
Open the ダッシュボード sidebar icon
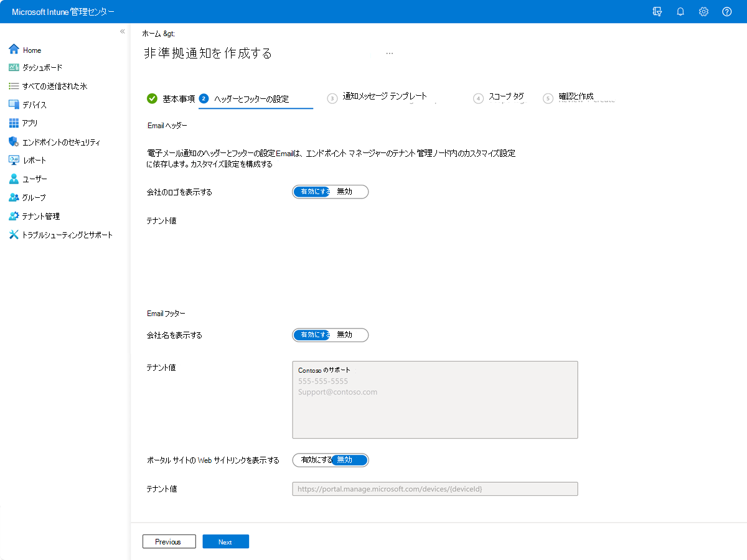pos(14,67)
